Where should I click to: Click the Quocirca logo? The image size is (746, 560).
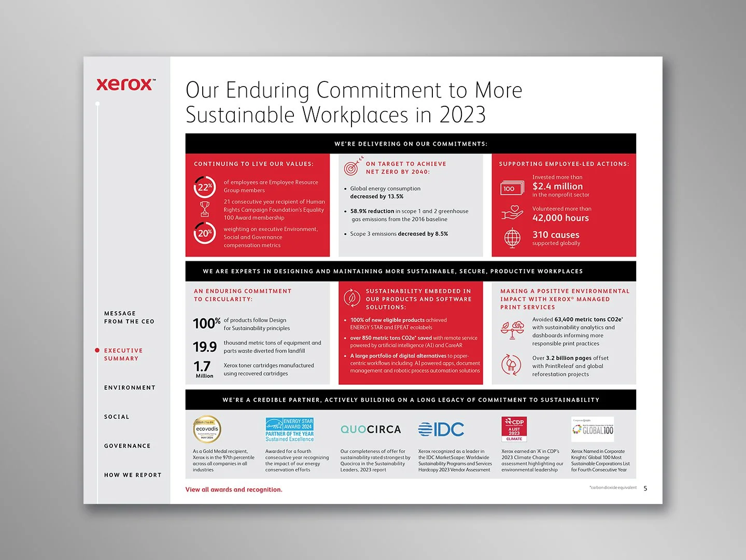(x=371, y=429)
